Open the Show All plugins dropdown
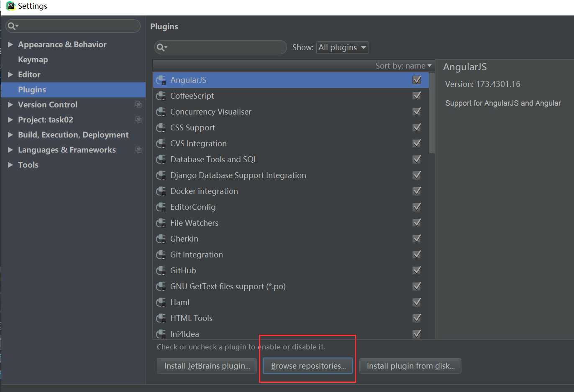Image resolution: width=574 pixels, height=392 pixels. pyautogui.click(x=343, y=48)
